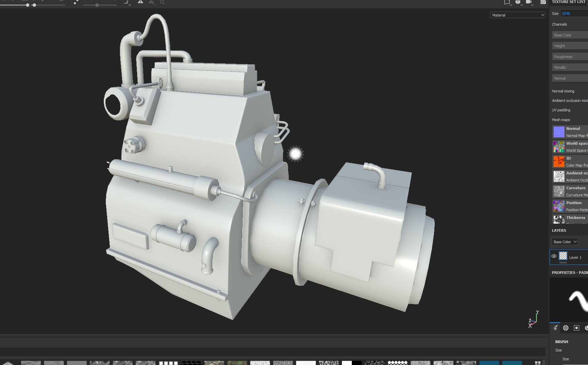Select the black brick pattern shelf thumbnail
The width and height of the screenshot is (588, 365).
click(191, 363)
